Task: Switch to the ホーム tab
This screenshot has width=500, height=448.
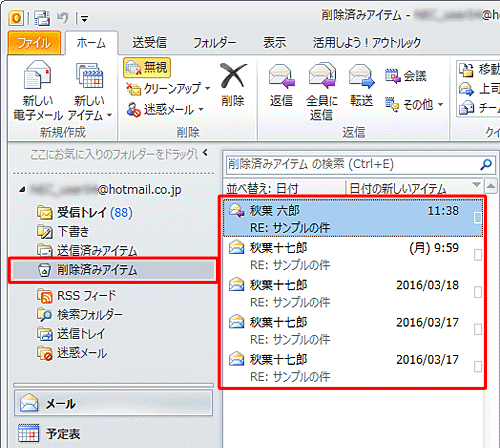Action: tap(91, 43)
